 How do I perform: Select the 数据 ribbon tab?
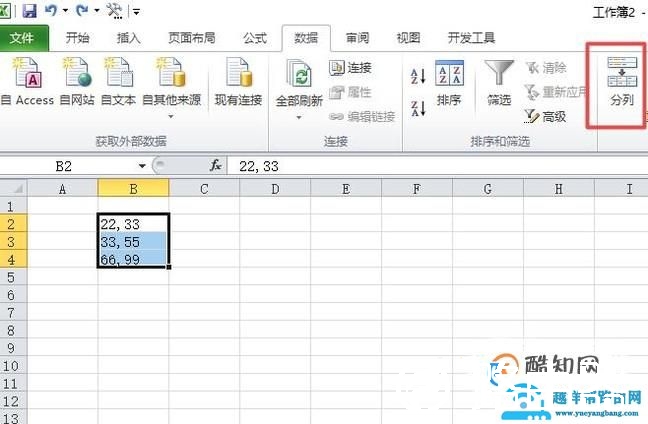[306, 38]
